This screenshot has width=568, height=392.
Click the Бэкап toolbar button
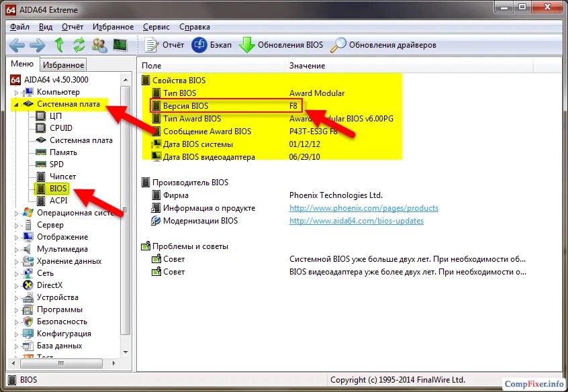pos(211,45)
